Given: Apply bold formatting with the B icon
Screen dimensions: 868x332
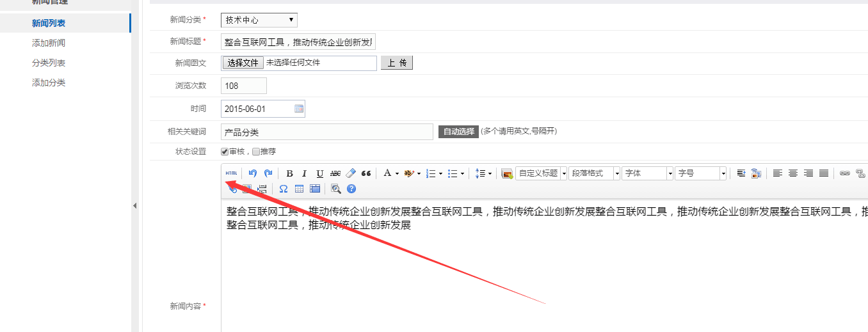Looking at the screenshot, I should click(x=289, y=173).
